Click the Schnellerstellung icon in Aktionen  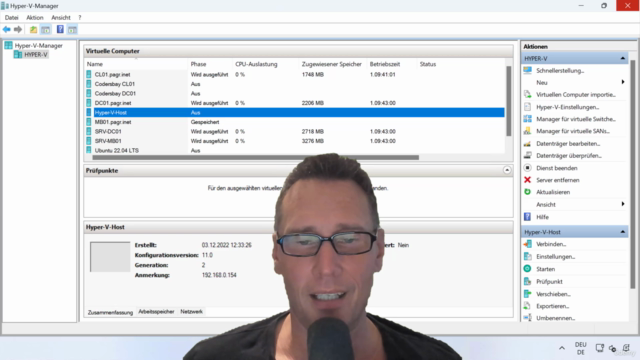click(x=527, y=70)
